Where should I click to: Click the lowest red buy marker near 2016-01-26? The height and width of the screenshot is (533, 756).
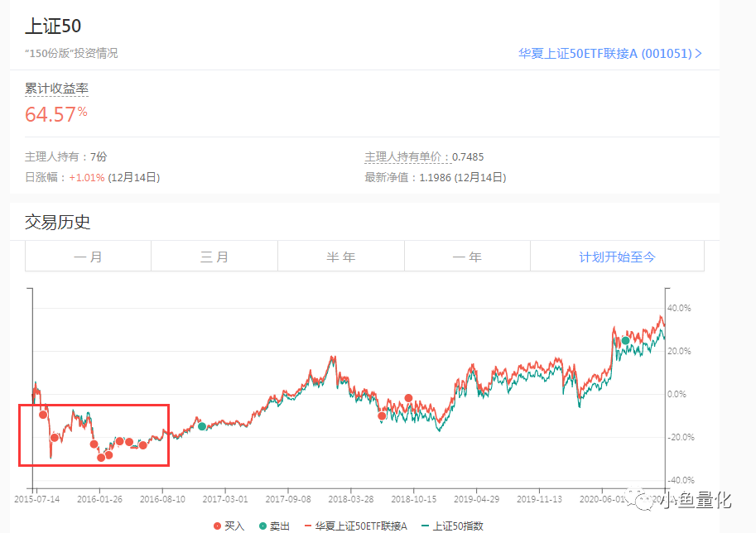pyautogui.click(x=101, y=458)
